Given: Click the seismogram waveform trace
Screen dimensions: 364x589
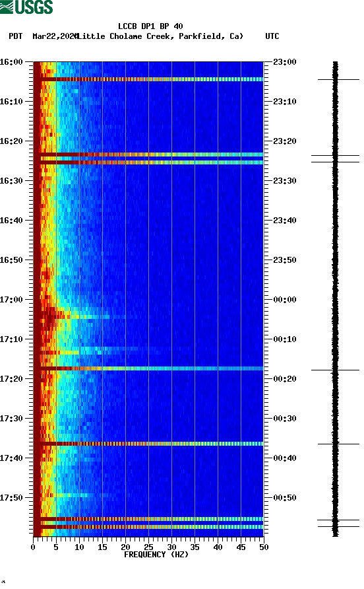Looking at the screenshot, I should (335, 298).
